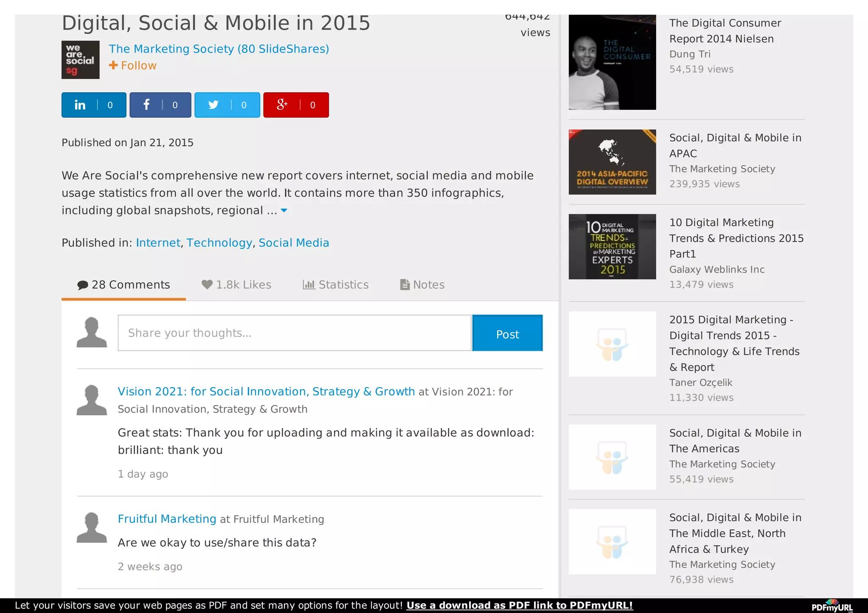Click the PDFmyURL logo in footer
Image resolution: width=868 pixels, height=613 pixels.
pos(832,606)
